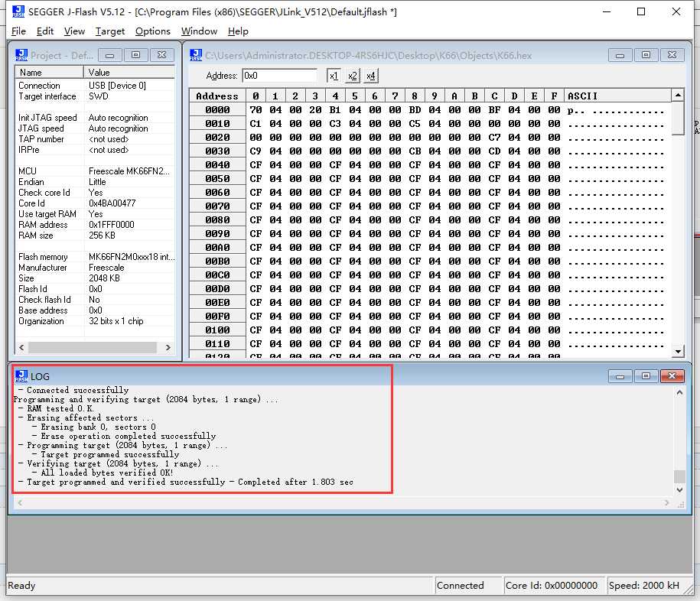Maximize the LOG window
This screenshot has height=601, width=700.
coord(646,376)
